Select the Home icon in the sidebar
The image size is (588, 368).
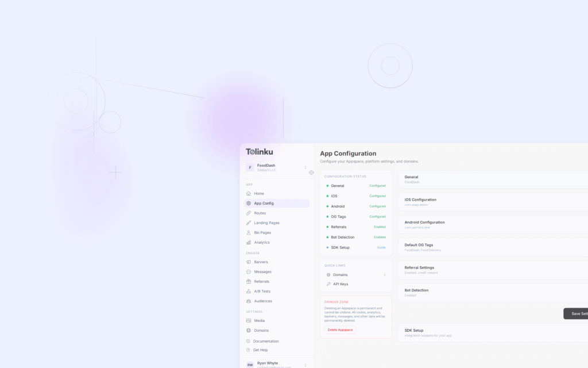click(x=248, y=193)
